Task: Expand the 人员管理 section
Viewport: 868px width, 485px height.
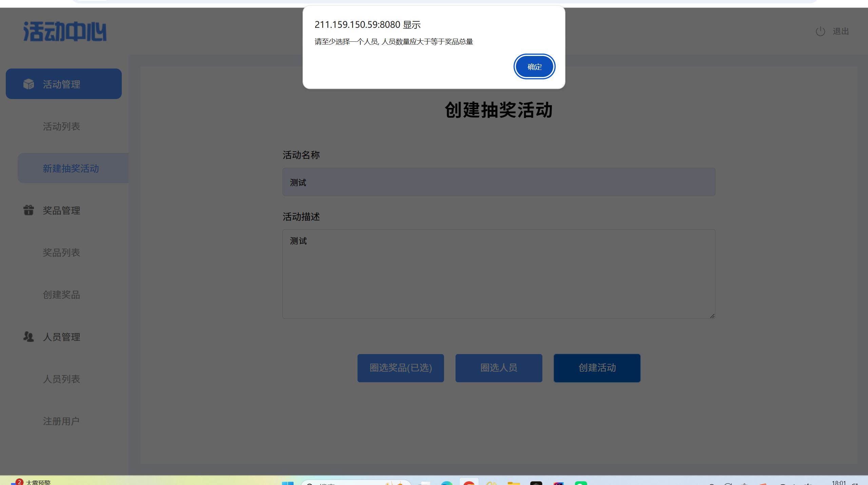Action: (61, 337)
